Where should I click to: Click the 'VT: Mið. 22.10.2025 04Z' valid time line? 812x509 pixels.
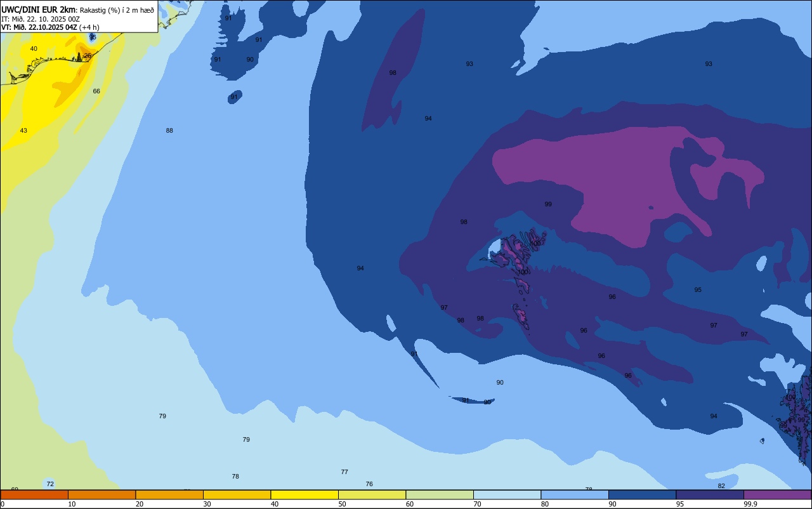pos(39,27)
